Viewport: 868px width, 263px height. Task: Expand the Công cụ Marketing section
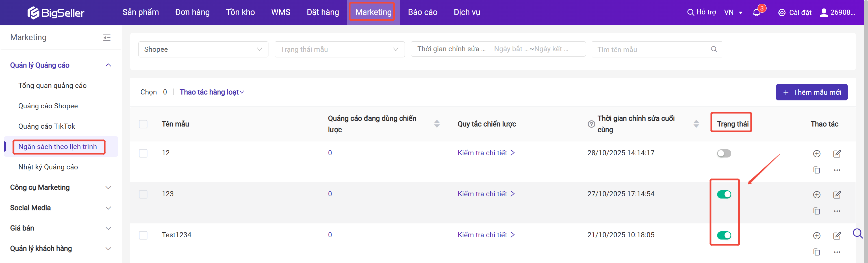coord(61,187)
